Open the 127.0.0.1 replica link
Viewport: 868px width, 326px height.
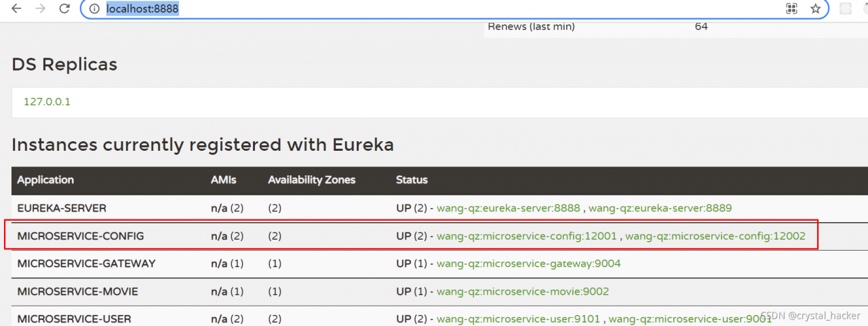pos(47,102)
